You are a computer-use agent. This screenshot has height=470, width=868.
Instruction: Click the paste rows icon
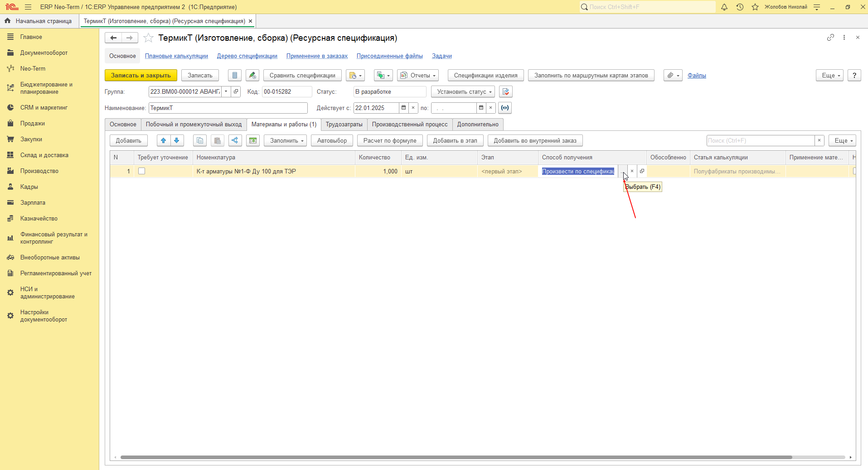218,141
